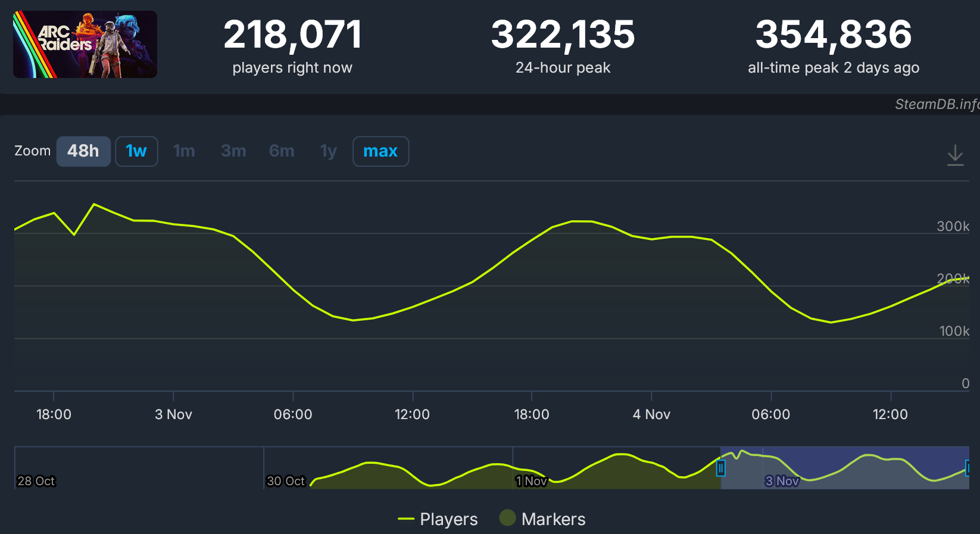Click the 100k y-axis label
Viewport: 980px width, 534px height.
coord(954,331)
